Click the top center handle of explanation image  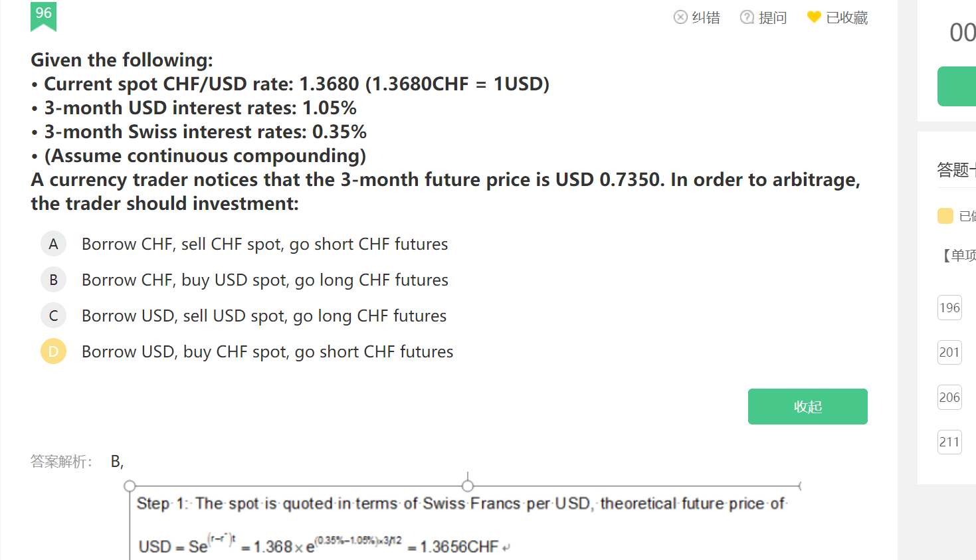[468, 486]
